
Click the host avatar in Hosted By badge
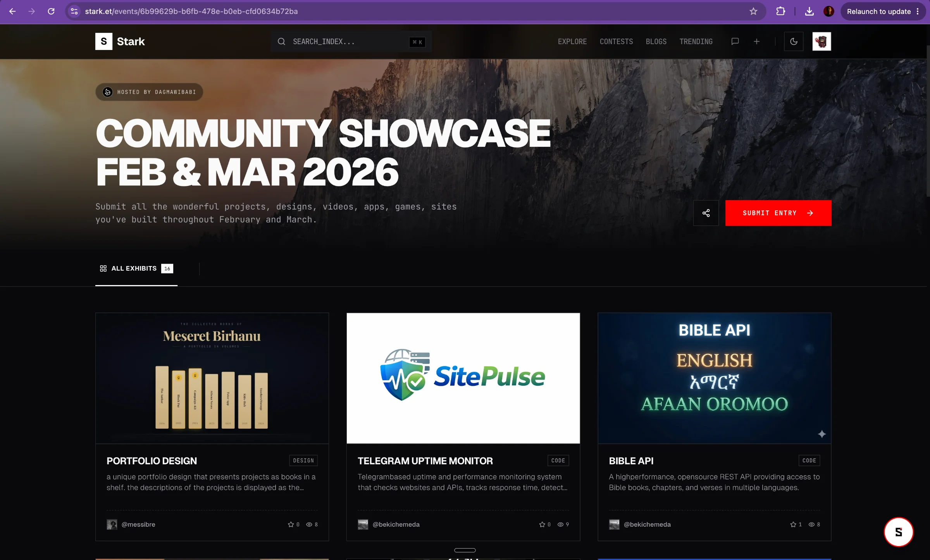pyautogui.click(x=108, y=92)
